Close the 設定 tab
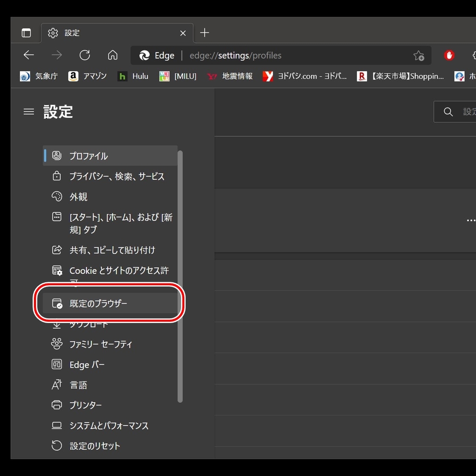 click(183, 33)
